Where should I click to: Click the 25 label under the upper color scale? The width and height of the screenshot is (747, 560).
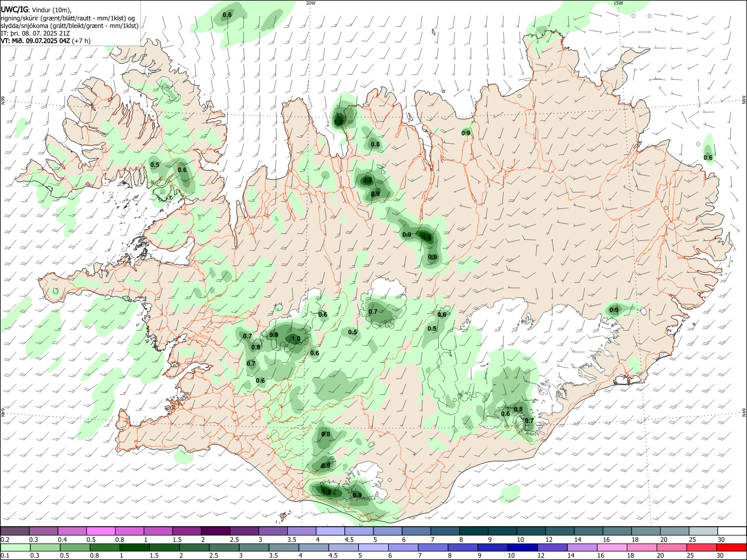693,540
